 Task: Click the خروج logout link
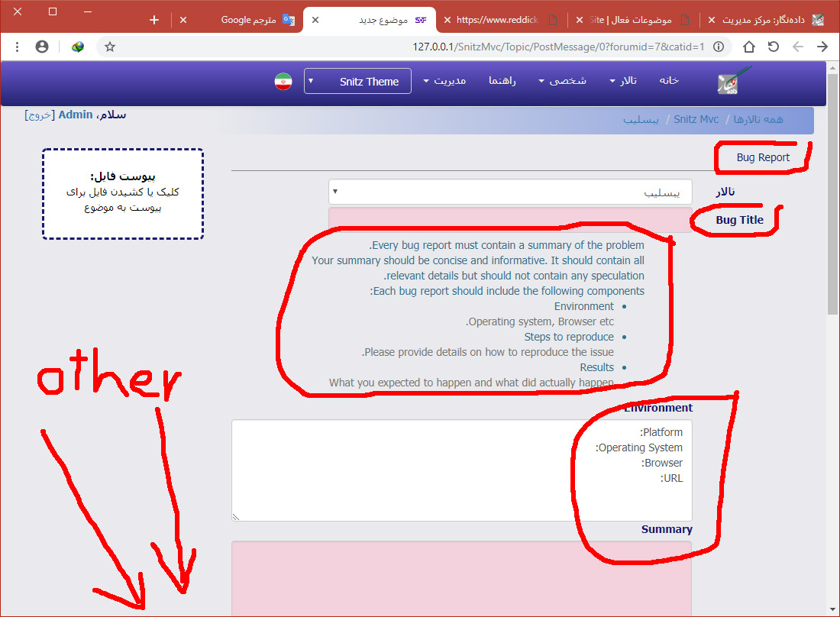point(39,115)
